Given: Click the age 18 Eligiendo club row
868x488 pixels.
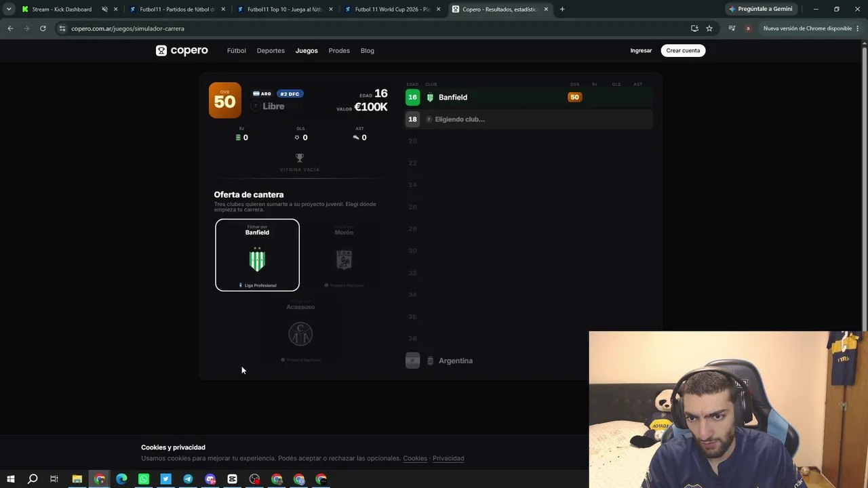Looking at the screenshot, I should [529, 119].
